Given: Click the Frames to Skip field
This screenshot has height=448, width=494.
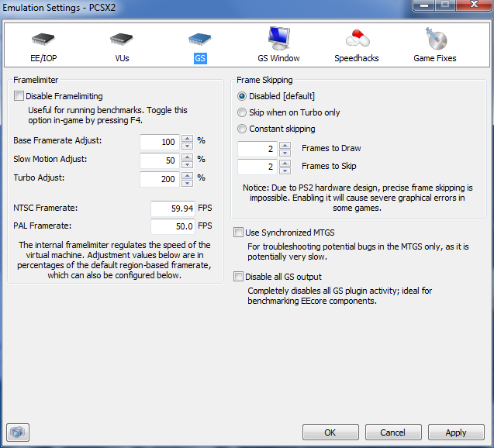Looking at the screenshot, I should [257, 167].
